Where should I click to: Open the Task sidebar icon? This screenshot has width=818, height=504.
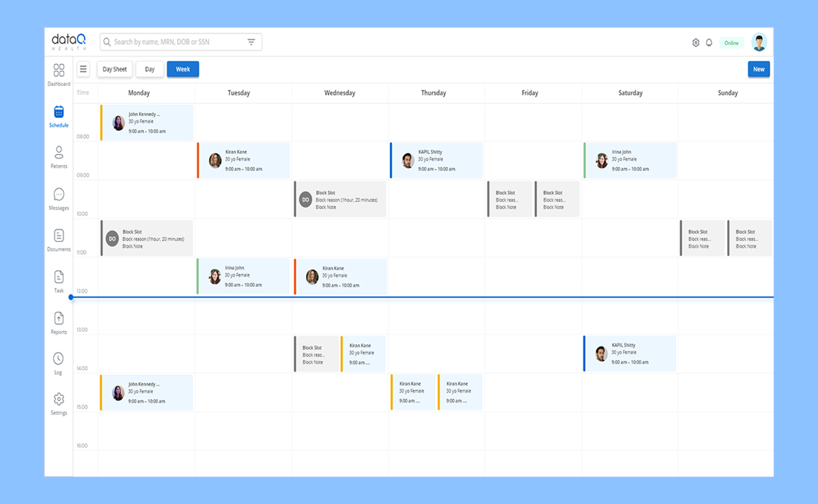click(59, 277)
